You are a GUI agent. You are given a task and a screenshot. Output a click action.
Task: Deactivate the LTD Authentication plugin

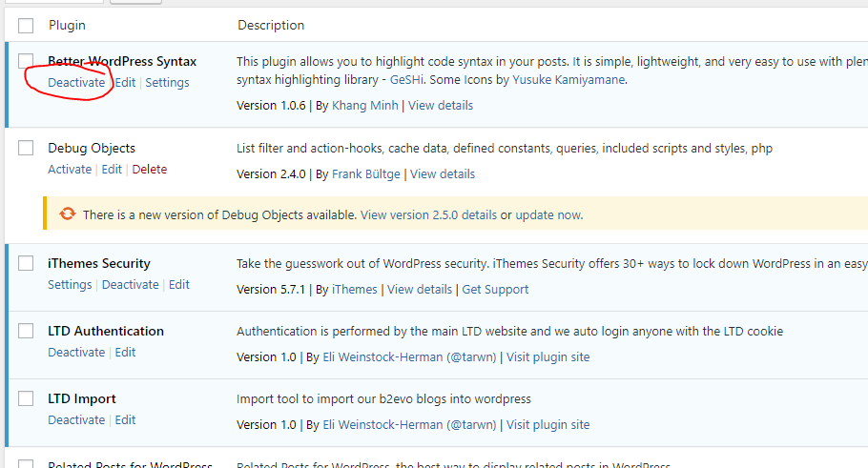click(76, 353)
